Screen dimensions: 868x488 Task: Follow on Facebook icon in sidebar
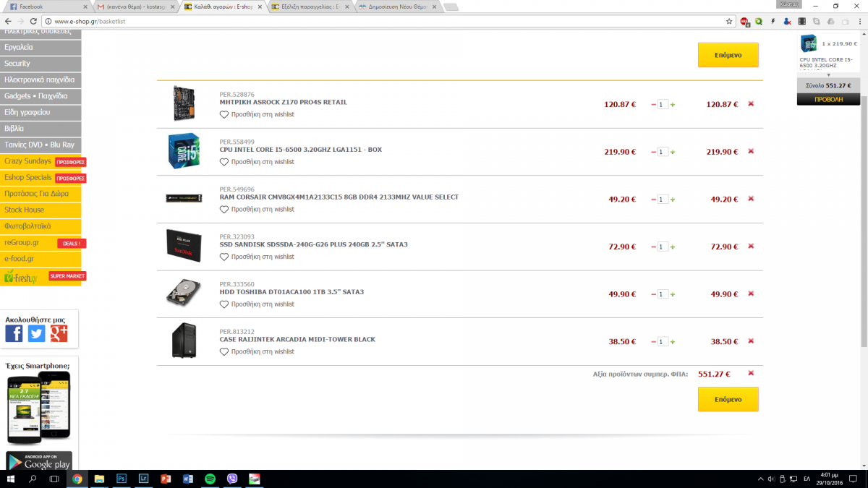[x=14, y=333]
